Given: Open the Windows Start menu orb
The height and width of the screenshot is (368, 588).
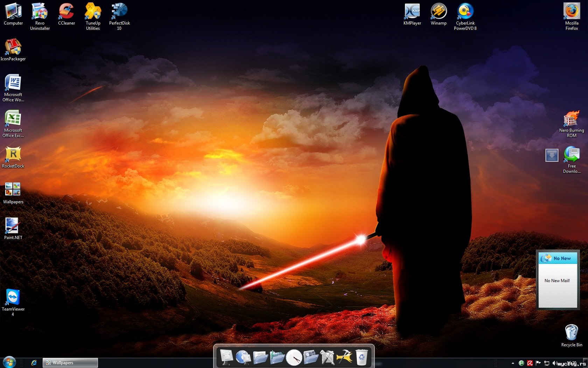Looking at the screenshot, I should (9, 362).
